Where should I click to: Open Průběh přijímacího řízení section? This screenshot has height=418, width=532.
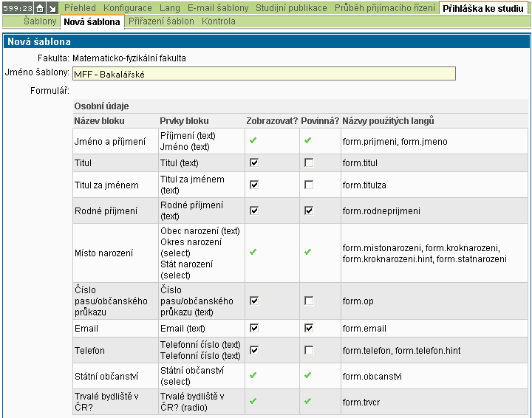[384, 8]
